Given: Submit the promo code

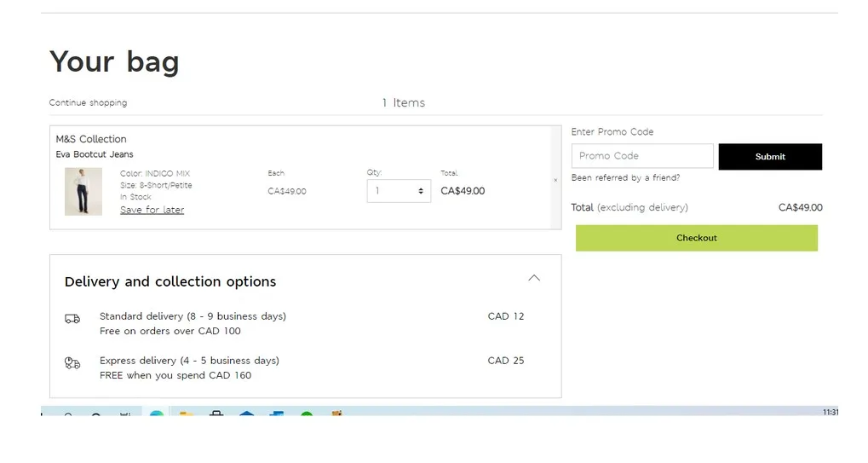Looking at the screenshot, I should coord(769,157).
